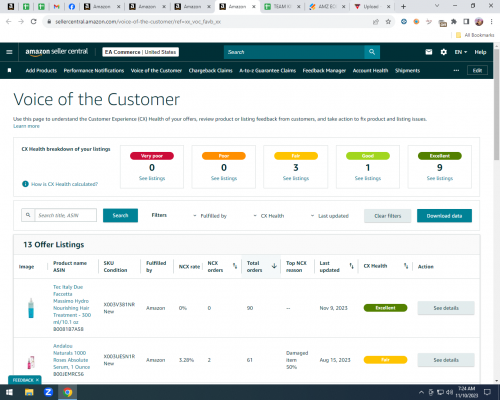Sort by CX Health column arrows
The image size is (500, 400).
(x=406, y=266)
